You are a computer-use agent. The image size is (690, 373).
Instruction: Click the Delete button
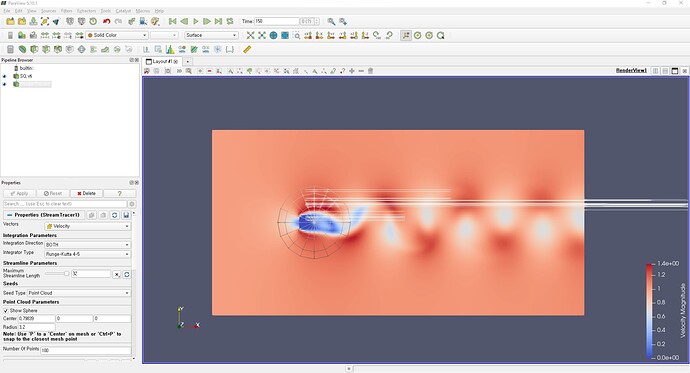86,194
